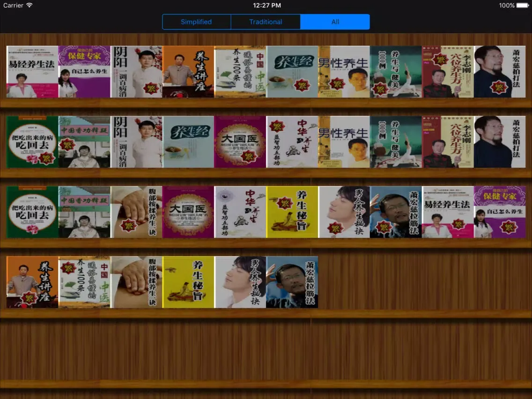The image size is (532, 399).
Task: Open 中华养生 book without the 繁 badge
Action: (240, 212)
